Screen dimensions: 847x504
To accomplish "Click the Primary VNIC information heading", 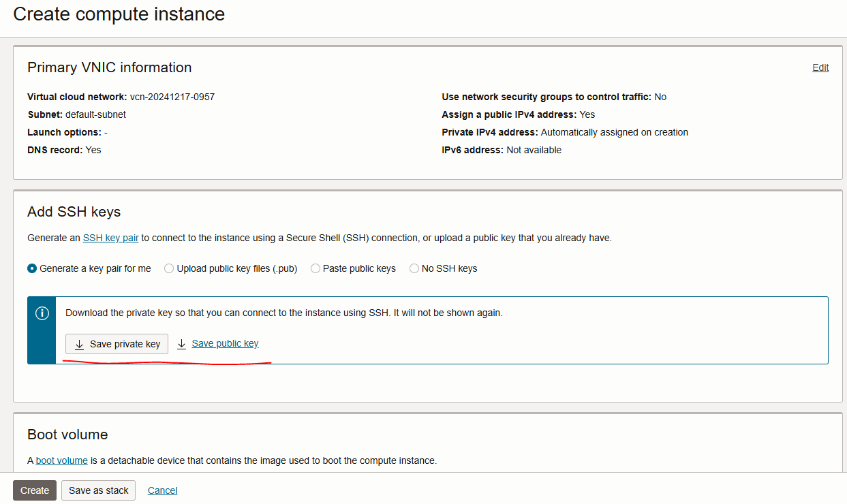I will 109,67.
